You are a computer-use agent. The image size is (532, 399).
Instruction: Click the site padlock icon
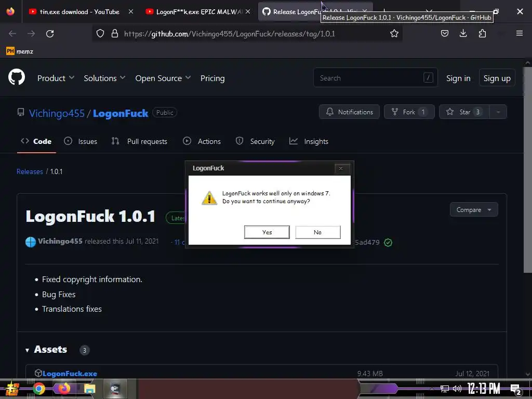[x=115, y=33]
